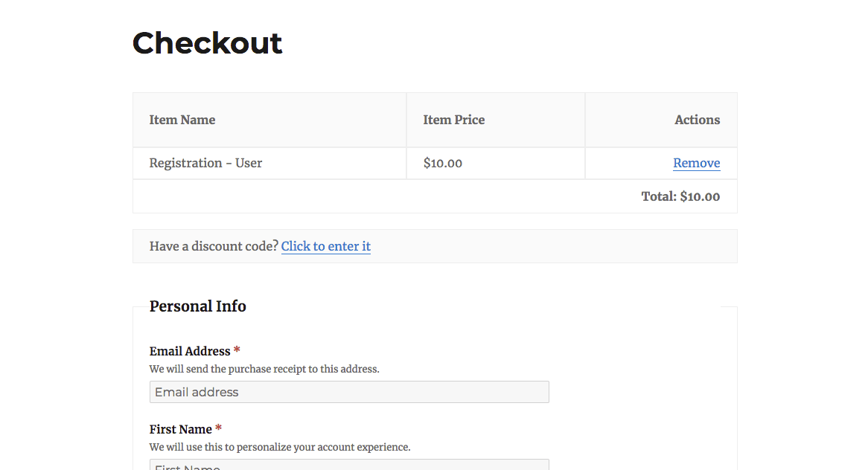
Task: Click the Total: $10.00 amount
Action: 680,196
